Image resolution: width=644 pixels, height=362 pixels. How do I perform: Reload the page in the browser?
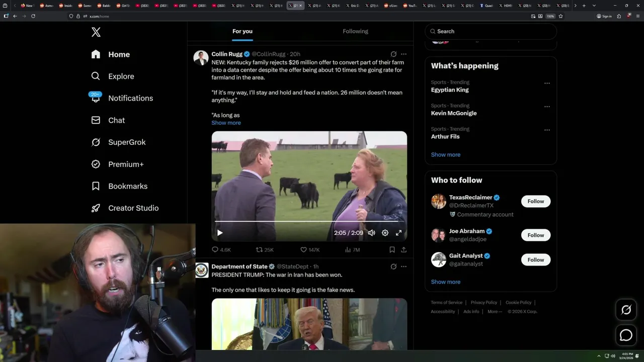pyautogui.click(x=33, y=16)
